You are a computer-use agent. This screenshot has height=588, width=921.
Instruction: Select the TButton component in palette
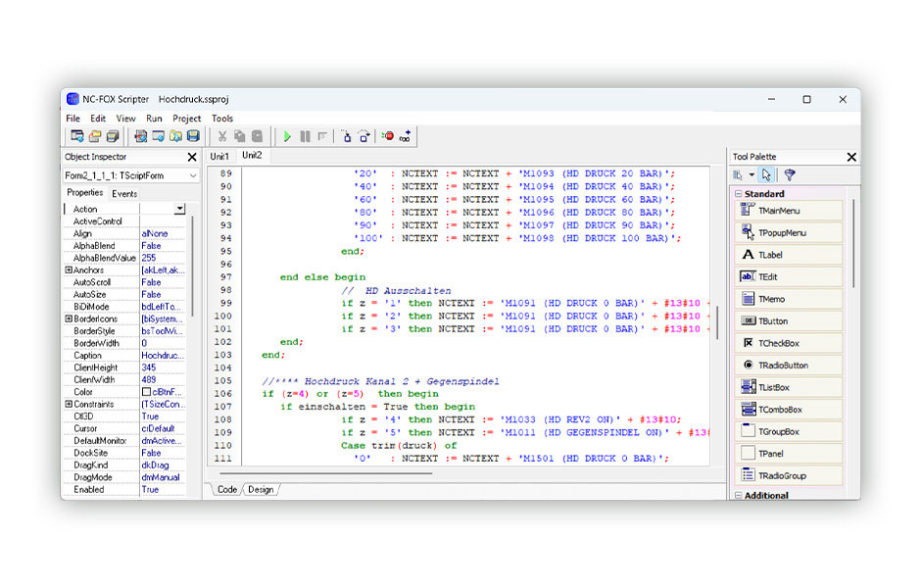789,321
